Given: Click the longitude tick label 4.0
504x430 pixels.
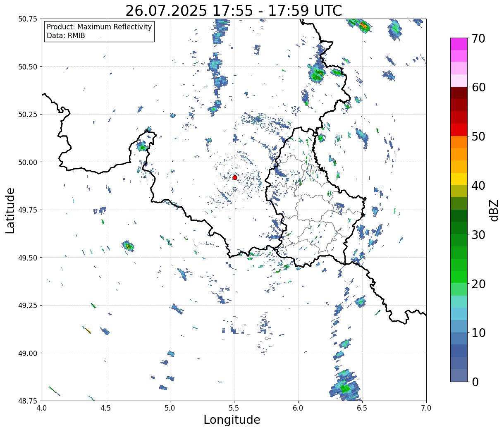Looking at the screenshot, I should pyautogui.click(x=42, y=408).
